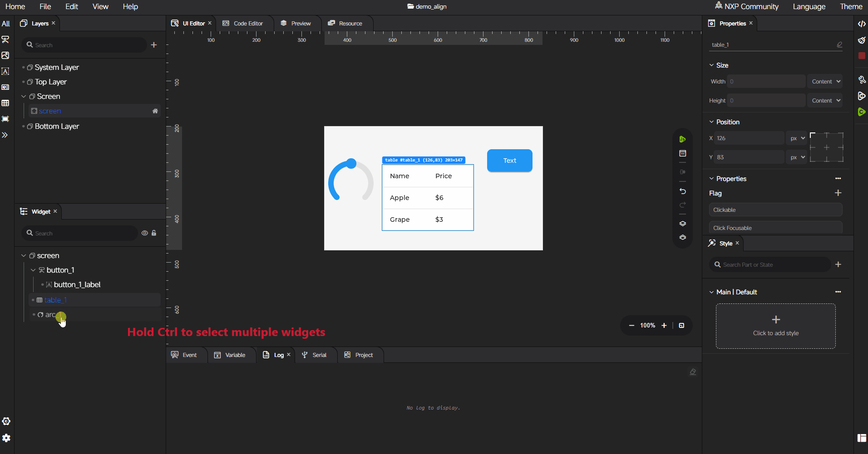Open NXP Community link

(x=747, y=6)
